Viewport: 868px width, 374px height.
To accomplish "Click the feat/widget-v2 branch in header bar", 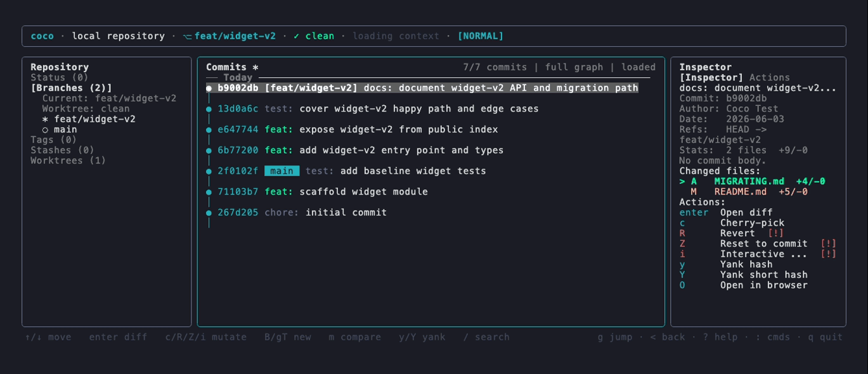I will 230,36.
